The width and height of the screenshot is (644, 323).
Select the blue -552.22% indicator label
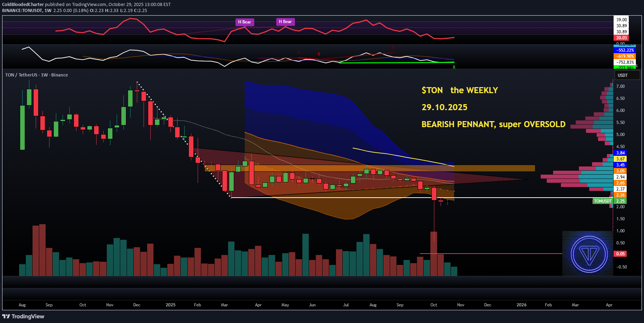click(625, 50)
